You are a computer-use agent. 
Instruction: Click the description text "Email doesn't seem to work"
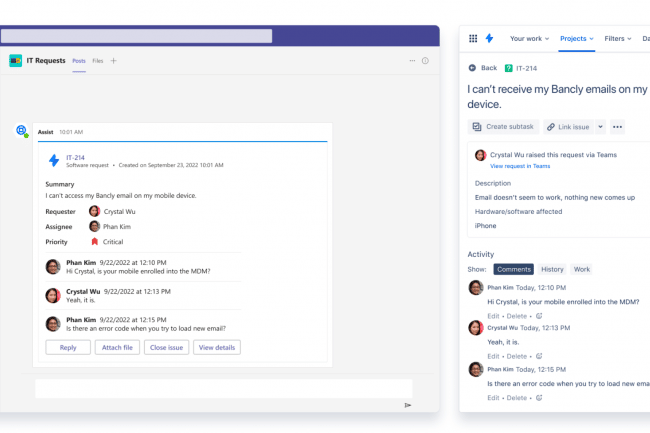(555, 198)
